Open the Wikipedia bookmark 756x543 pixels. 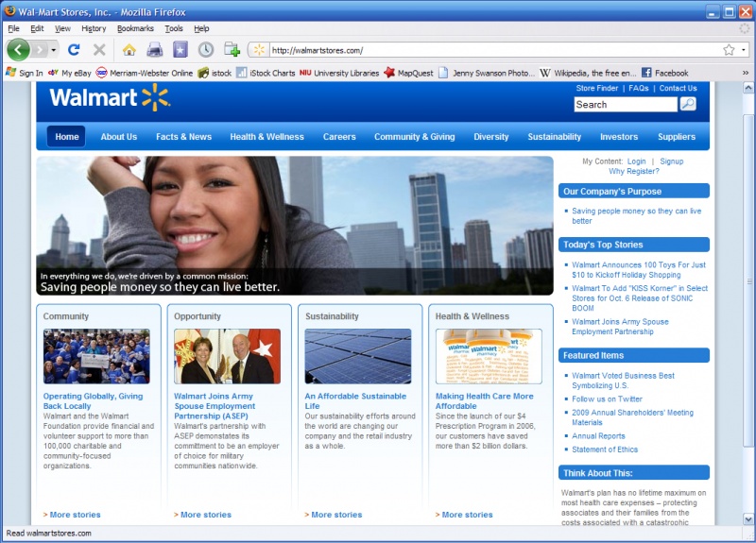pyautogui.click(x=588, y=73)
